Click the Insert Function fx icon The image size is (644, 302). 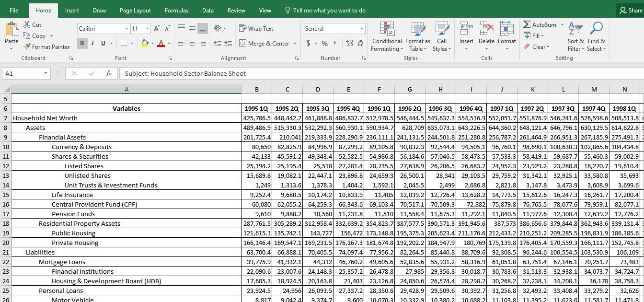coord(109,73)
